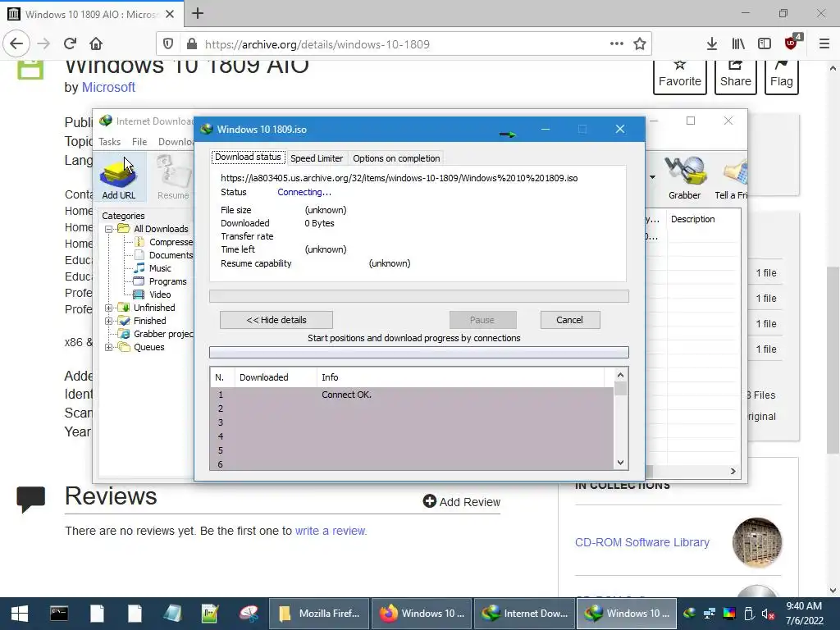
Task: Open Options on completion tab
Action: tap(396, 158)
